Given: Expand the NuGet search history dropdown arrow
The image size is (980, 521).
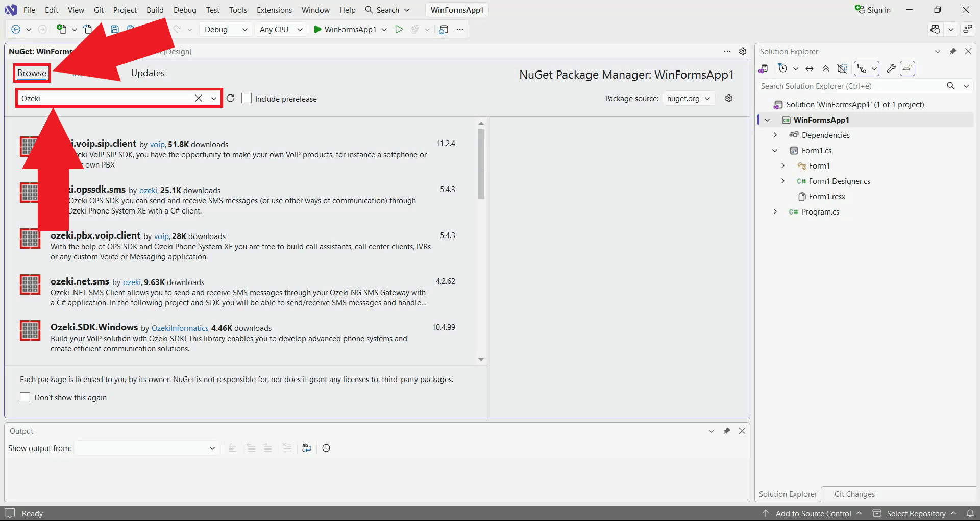Looking at the screenshot, I should (213, 98).
